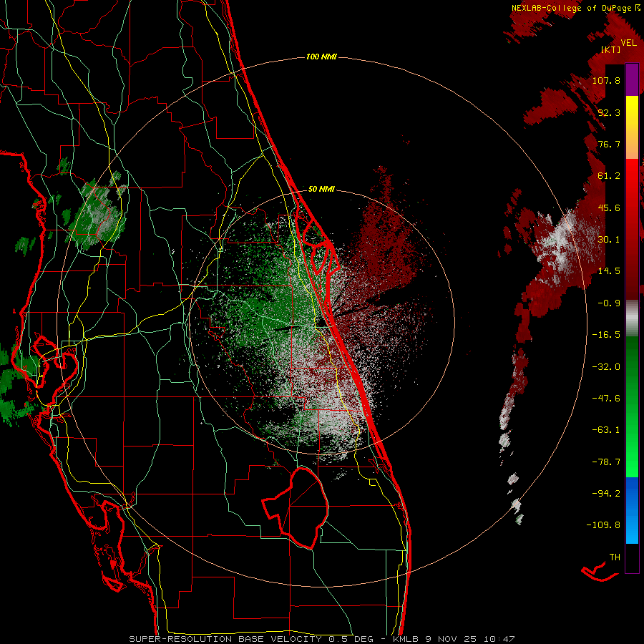Click the 45.6 velocity scale value
This screenshot has height=644, width=644.
pos(609,208)
